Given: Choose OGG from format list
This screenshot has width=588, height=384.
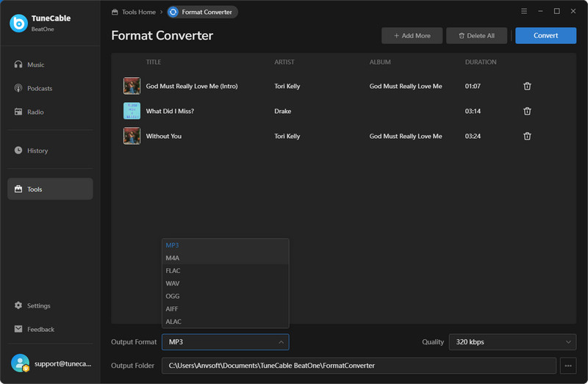Looking at the screenshot, I should coord(225,297).
